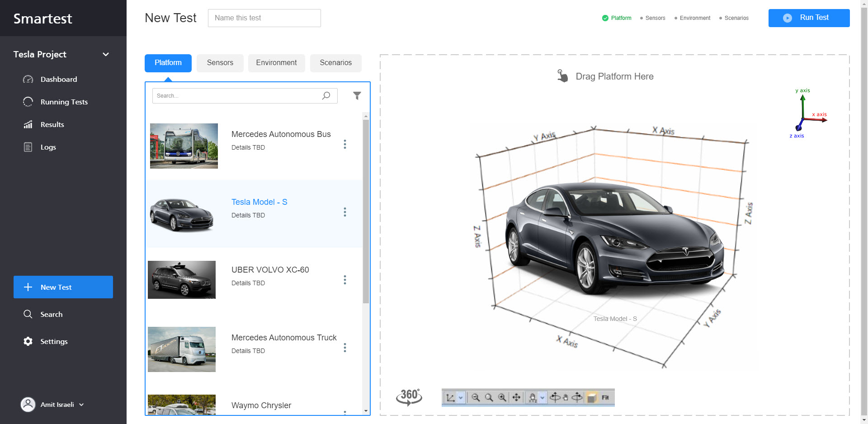Open the Logs section

(40, 147)
